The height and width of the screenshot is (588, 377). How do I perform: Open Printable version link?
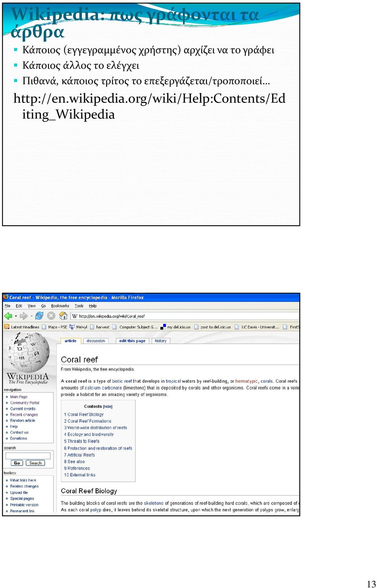pos(24,505)
